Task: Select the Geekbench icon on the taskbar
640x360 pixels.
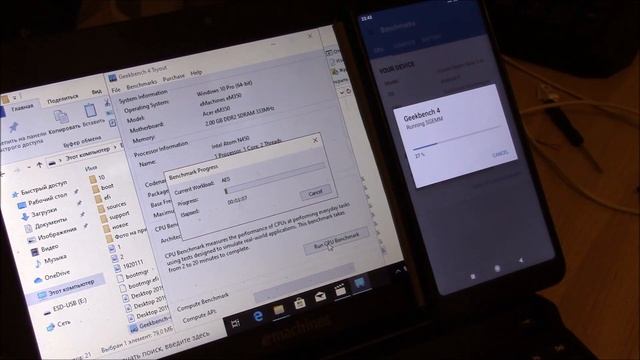Action: click(360, 283)
